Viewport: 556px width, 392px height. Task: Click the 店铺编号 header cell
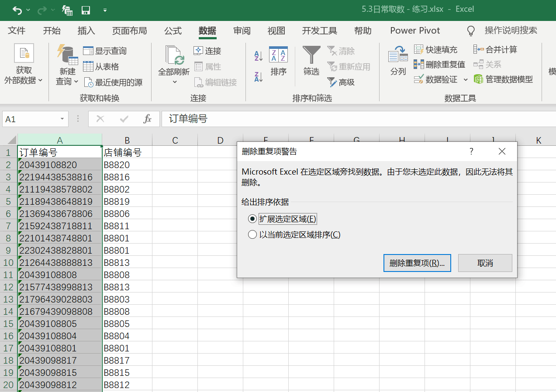[127, 152]
